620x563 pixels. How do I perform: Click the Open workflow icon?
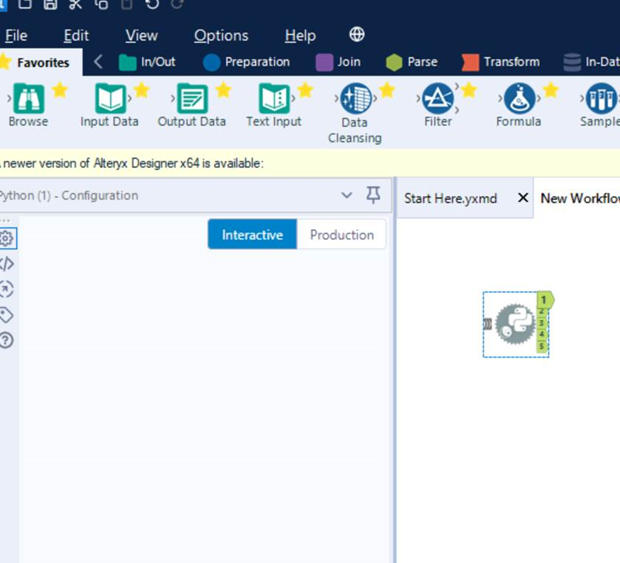click(25, 4)
